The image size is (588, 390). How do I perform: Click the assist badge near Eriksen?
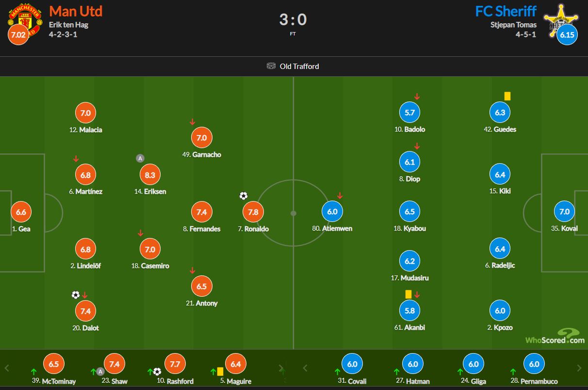(140, 158)
